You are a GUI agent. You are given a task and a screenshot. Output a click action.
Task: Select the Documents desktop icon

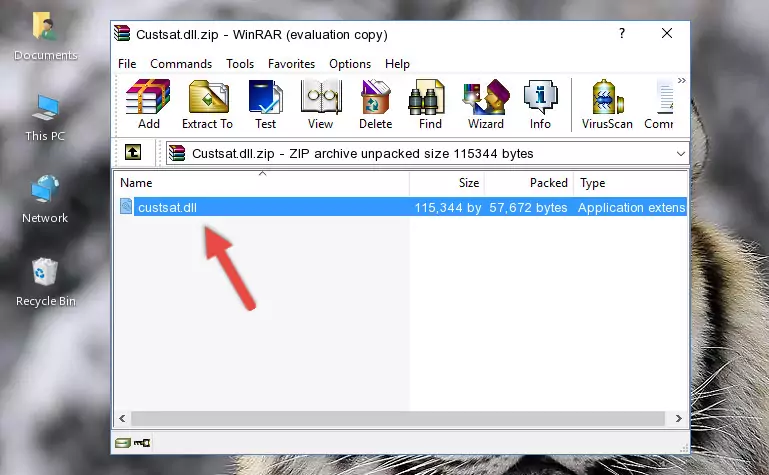(45, 36)
